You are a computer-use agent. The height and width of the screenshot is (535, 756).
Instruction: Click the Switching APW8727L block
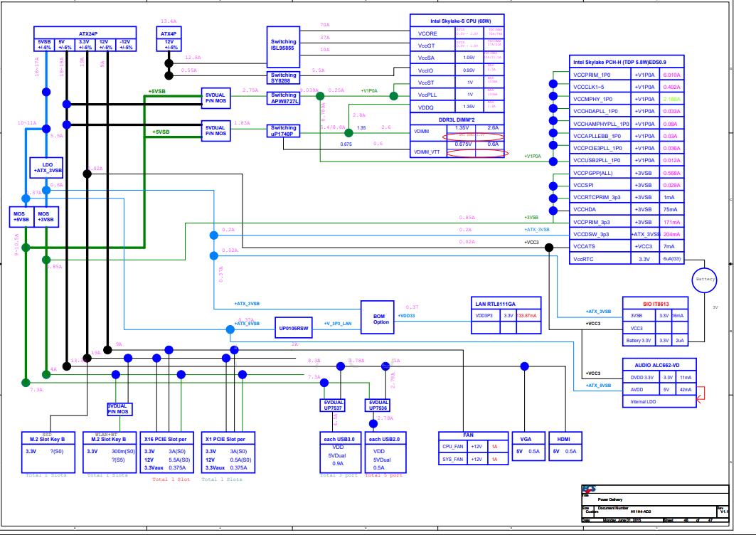pos(283,98)
